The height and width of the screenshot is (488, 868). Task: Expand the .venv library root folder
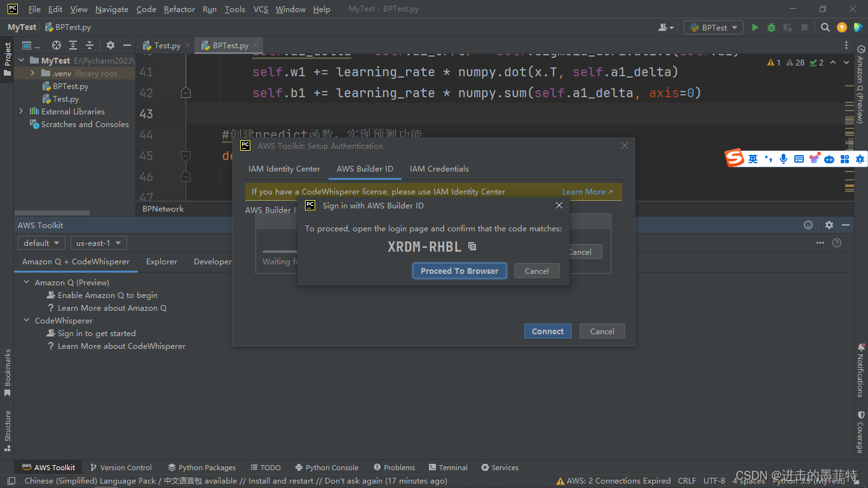(x=32, y=73)
